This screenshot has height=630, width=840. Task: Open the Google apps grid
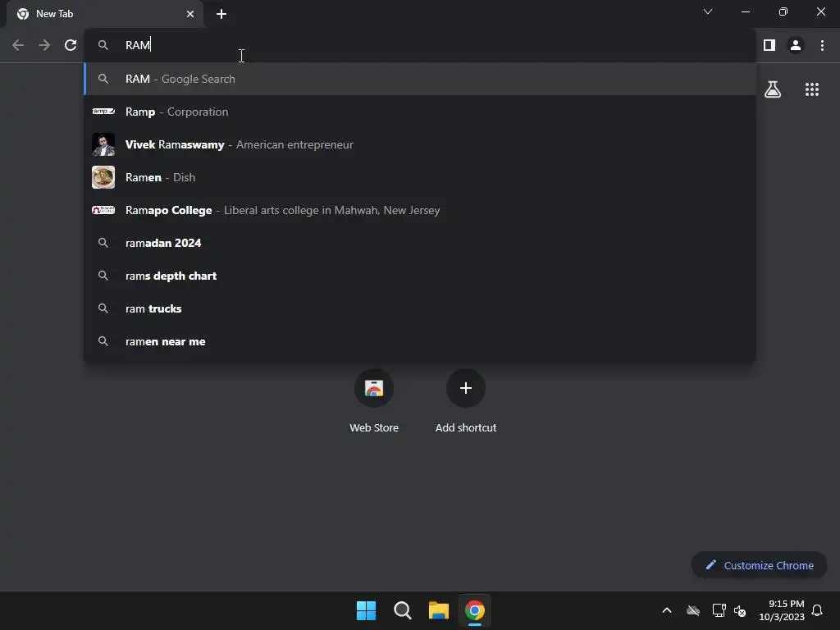click(812, 89)
